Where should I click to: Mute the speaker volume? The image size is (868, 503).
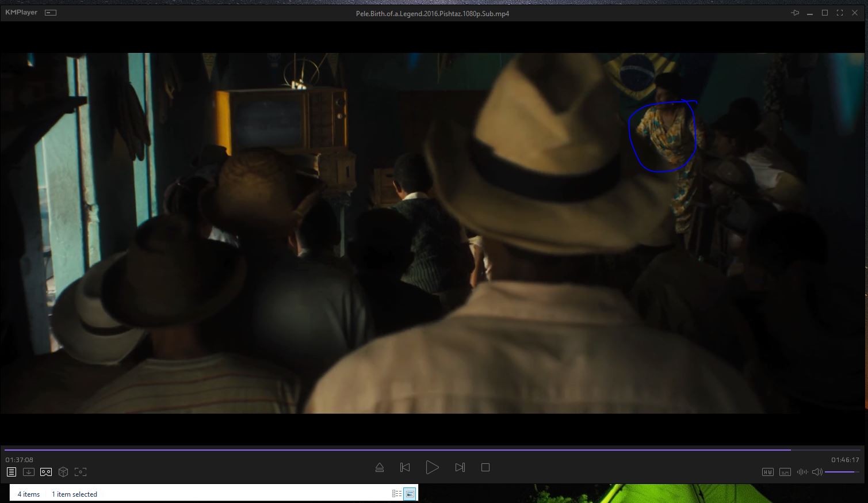coord(817,472)
